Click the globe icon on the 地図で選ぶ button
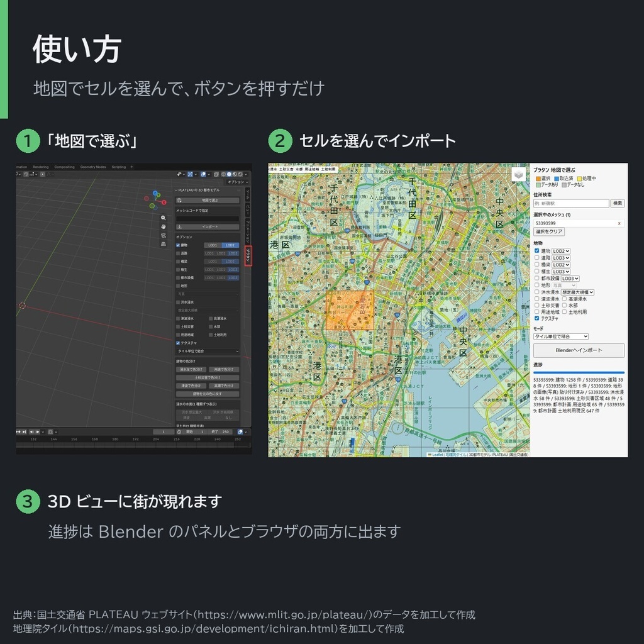 click(179, 201)
